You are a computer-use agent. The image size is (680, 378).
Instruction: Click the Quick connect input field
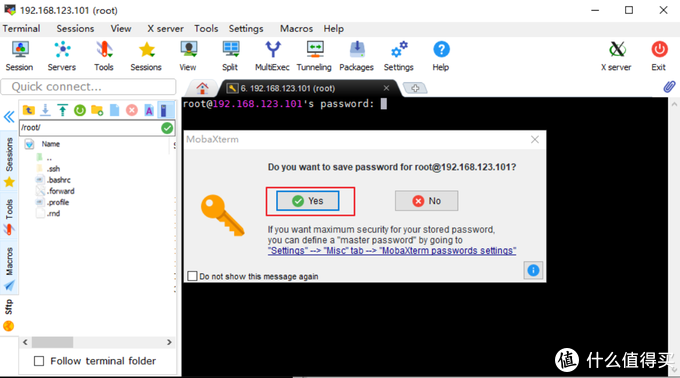click(88, 87)
